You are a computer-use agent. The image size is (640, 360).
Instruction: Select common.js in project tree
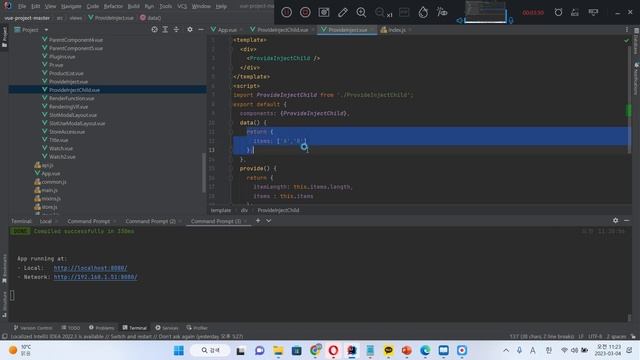[x=54, y=182]
